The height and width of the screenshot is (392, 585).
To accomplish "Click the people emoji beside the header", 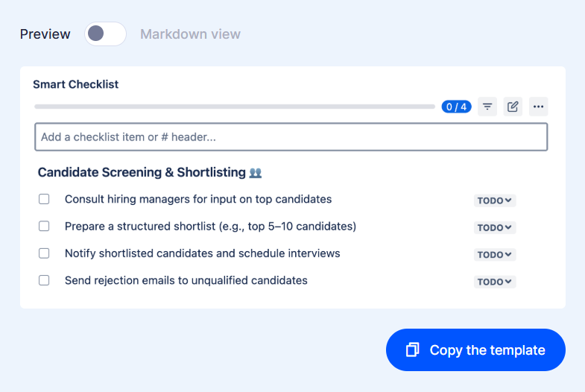I will click(256, 173).
